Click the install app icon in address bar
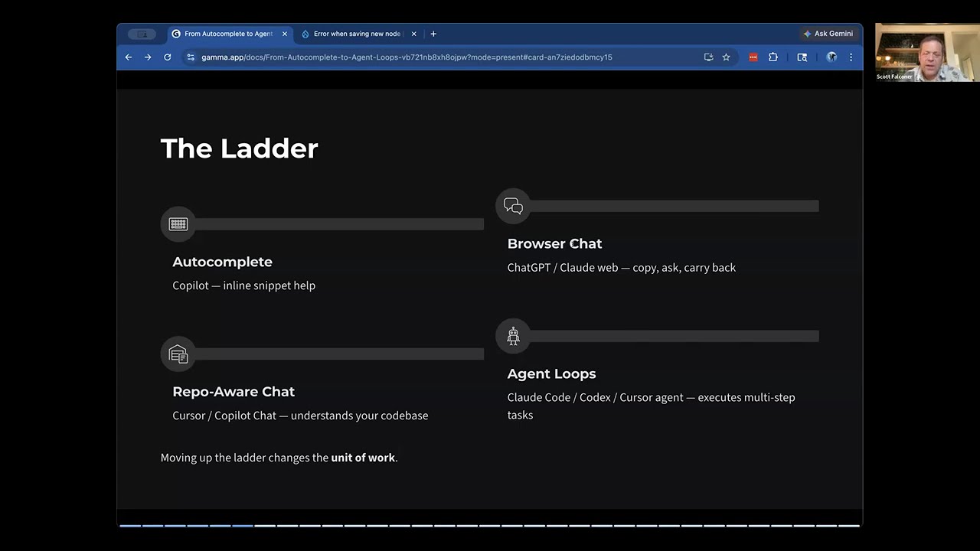980x551 pixels. click(x=708, y=57)
